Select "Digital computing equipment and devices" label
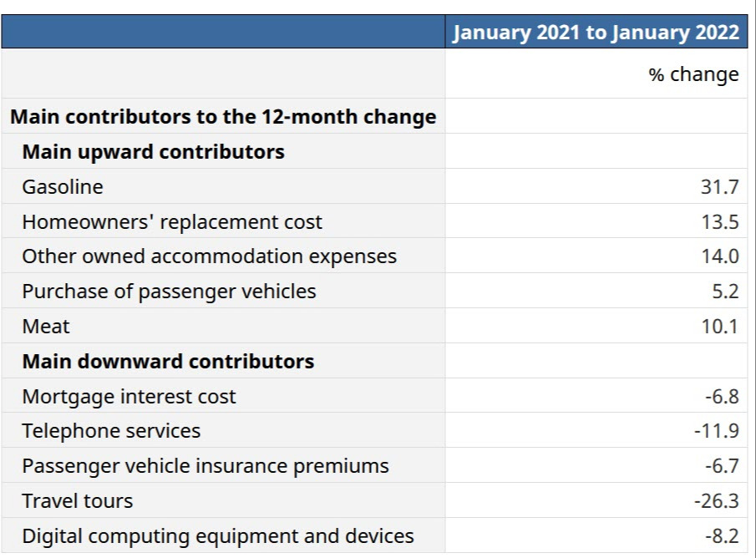 click(218, 536)
